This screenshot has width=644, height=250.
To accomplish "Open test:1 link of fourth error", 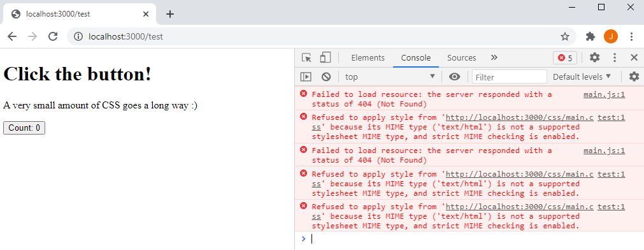I will [x=611, y=174].
